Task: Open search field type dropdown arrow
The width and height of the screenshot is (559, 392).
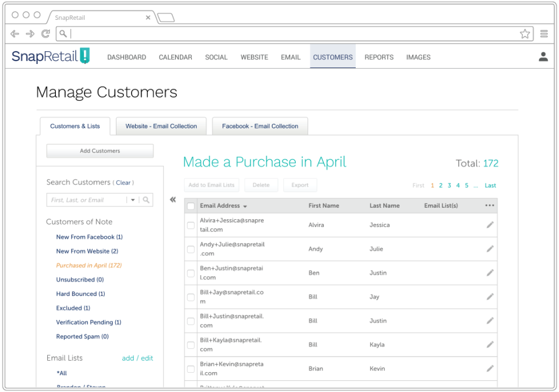Action: [x=133, y=199]
